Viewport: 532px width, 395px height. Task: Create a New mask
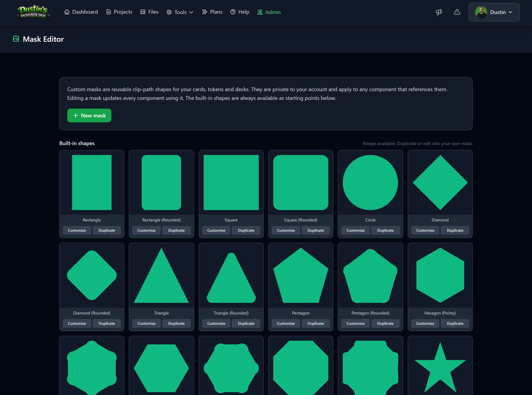[89, 115]
